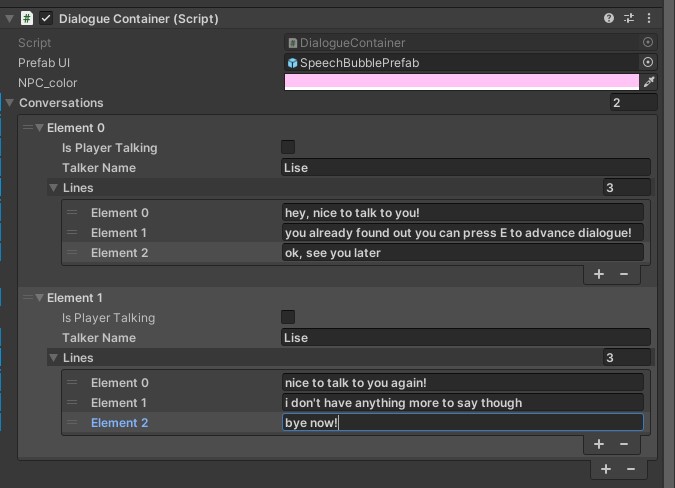Toggle Is Player Talking in Element 1

point(288,317)
